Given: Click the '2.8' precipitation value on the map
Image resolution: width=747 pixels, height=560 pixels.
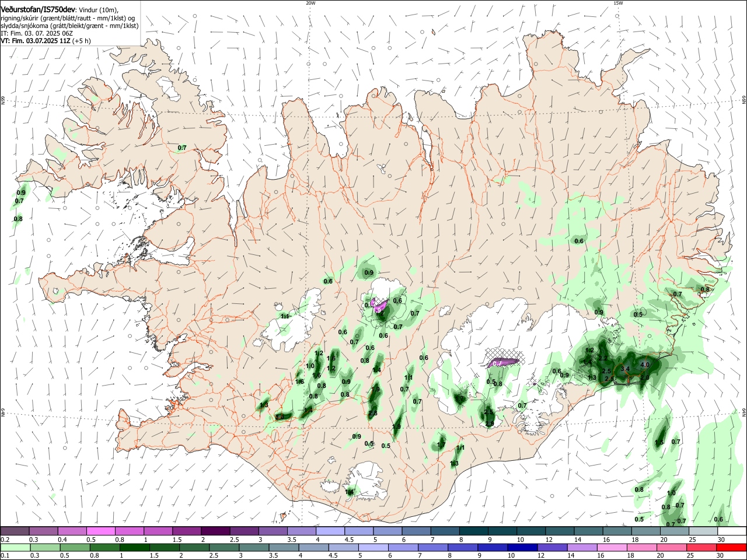Looking at the screenshot, I should tap(373, 413).
